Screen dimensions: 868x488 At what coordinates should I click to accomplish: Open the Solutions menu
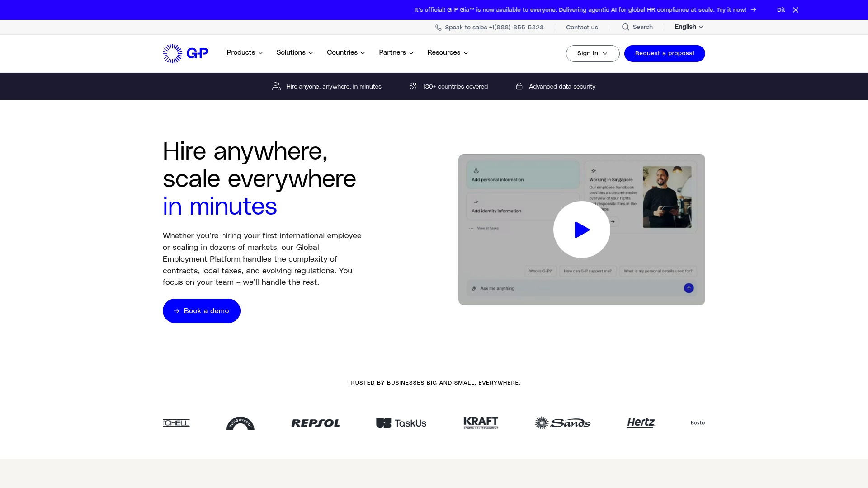coord(295,52)
